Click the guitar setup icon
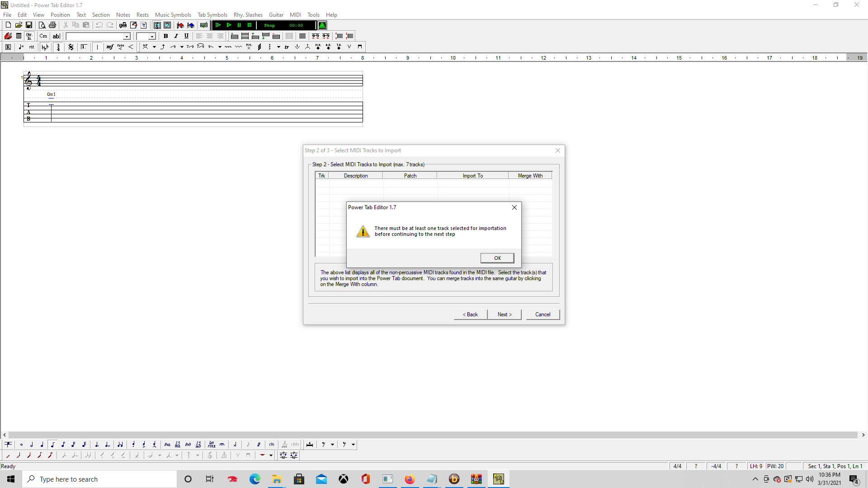Screen dimensions: 868x488 coord(8,36)
